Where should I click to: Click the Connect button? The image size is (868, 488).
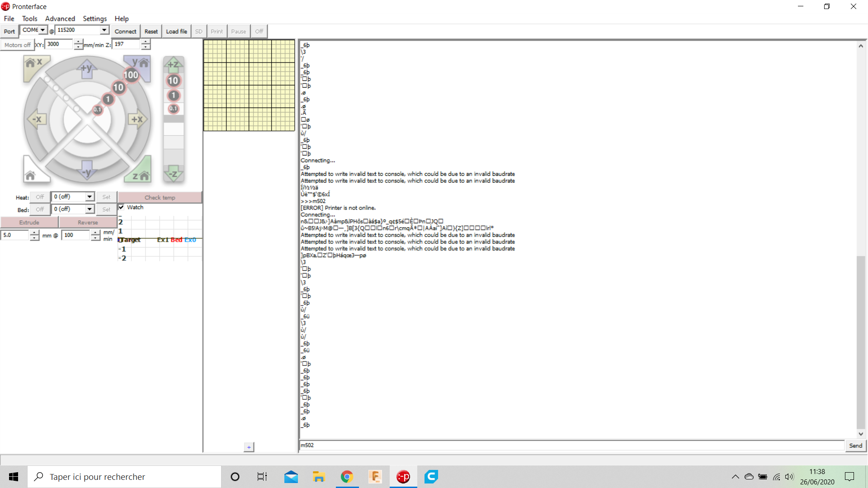[125, 31]
